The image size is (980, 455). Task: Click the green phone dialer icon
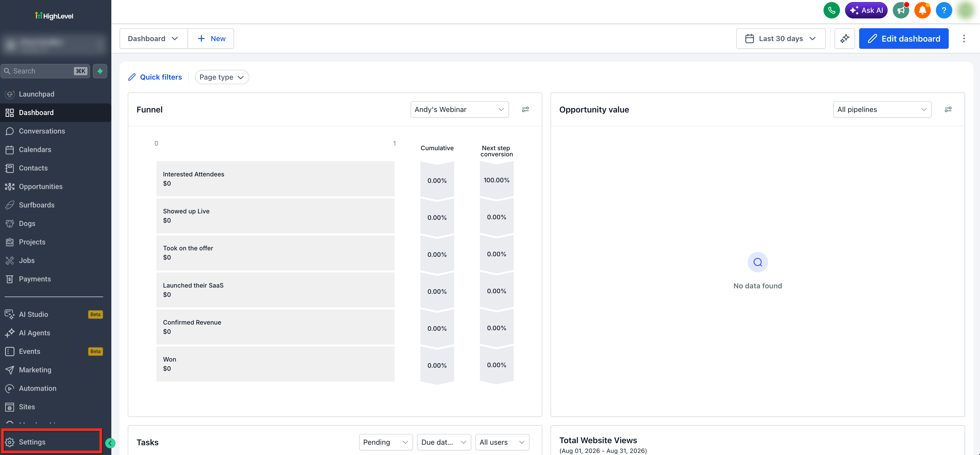[x=831, y=10]
